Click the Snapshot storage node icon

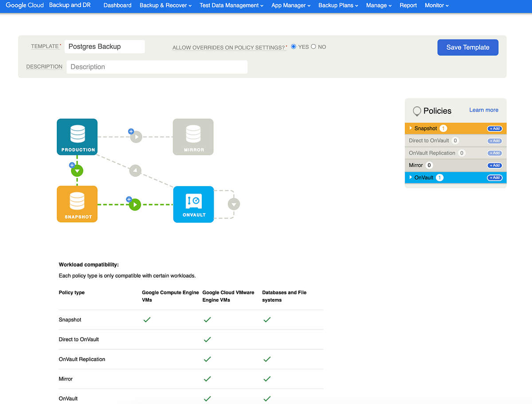click(77, 204)
